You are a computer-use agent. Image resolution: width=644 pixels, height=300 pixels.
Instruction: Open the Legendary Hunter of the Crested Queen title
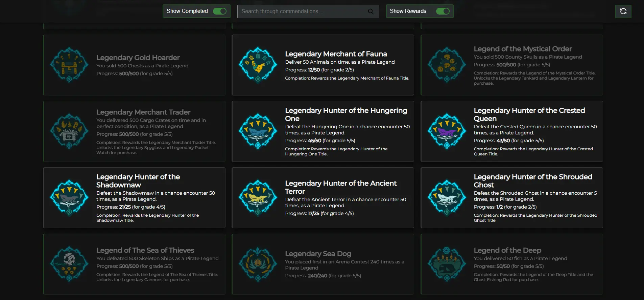[529, 114]
